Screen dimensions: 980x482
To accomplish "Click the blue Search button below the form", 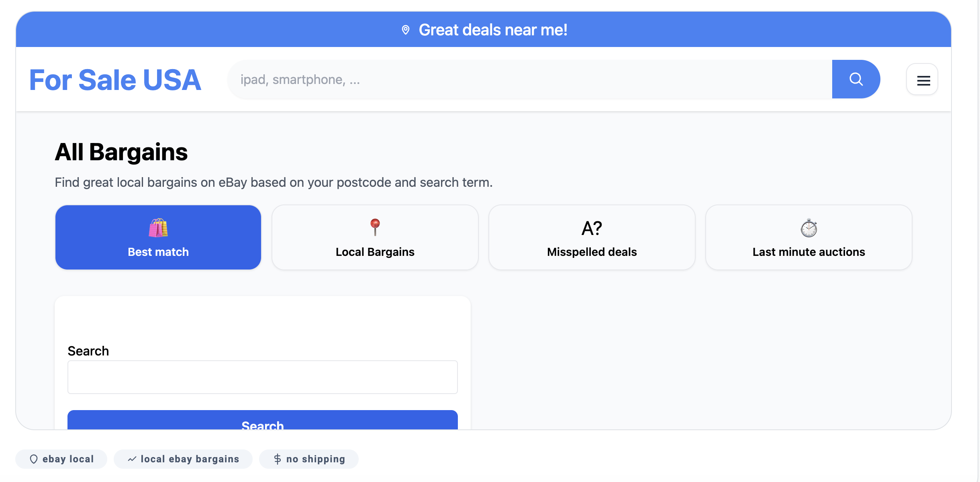I will 262,424.
